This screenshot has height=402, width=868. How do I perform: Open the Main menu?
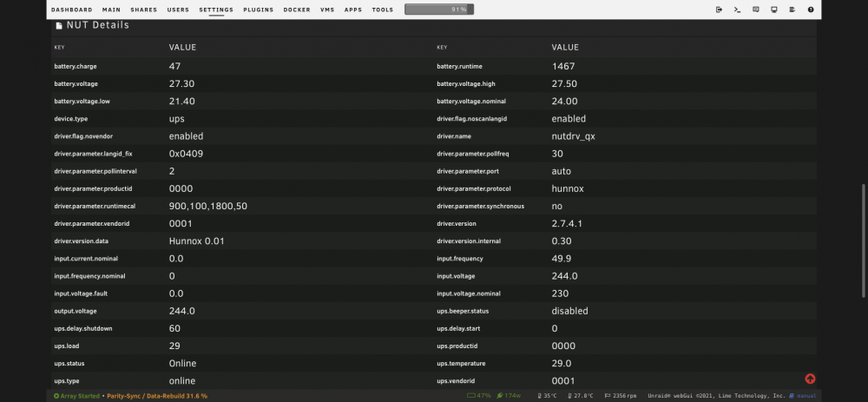[111, 10]
